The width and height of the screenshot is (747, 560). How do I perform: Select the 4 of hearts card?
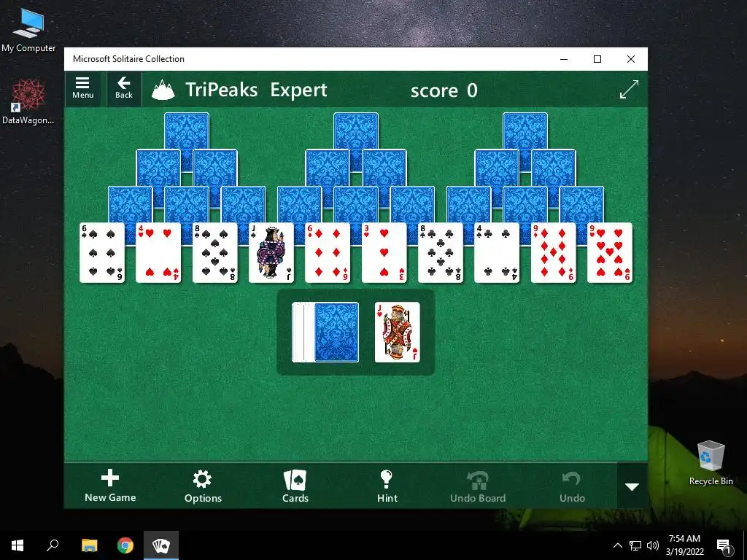(158, 252)
